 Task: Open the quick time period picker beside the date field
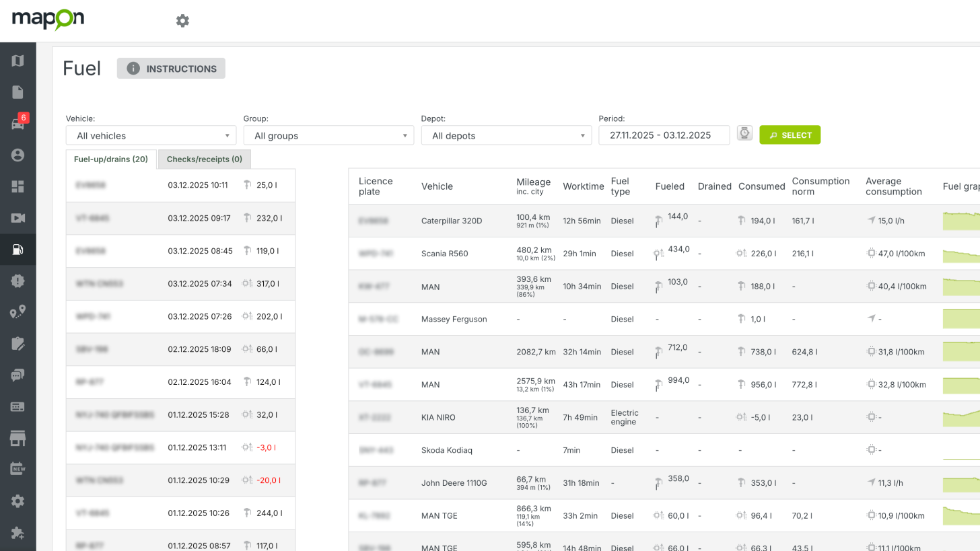pyautogui.click(x=744, y=133)
